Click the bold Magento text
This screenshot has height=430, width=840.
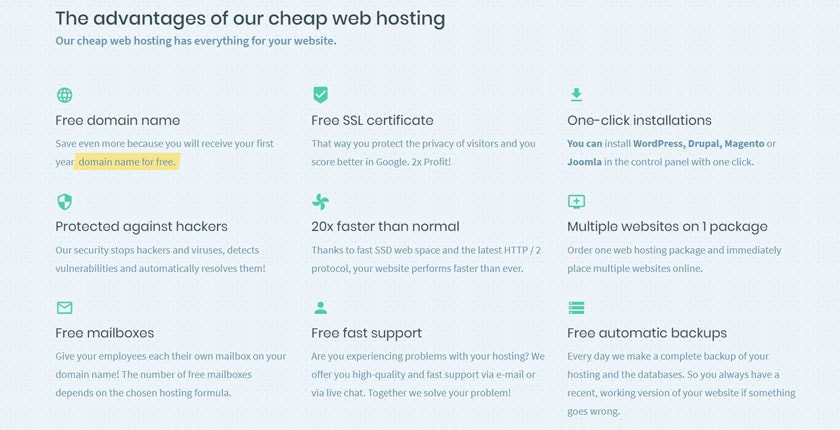pos(745,144)
